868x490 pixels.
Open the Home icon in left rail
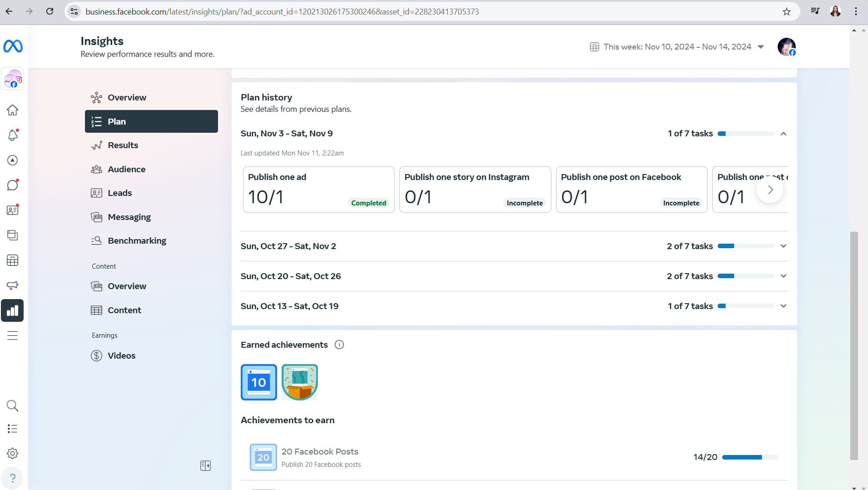(x=12, y=110)
